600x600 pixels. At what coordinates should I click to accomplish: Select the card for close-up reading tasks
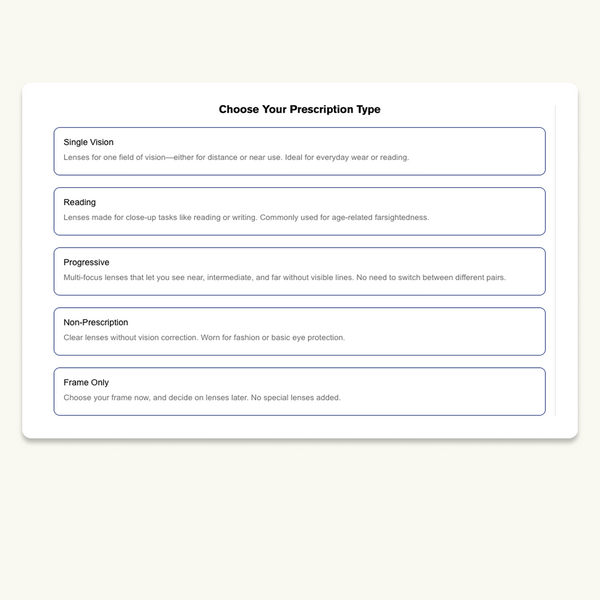click(300, 211)
